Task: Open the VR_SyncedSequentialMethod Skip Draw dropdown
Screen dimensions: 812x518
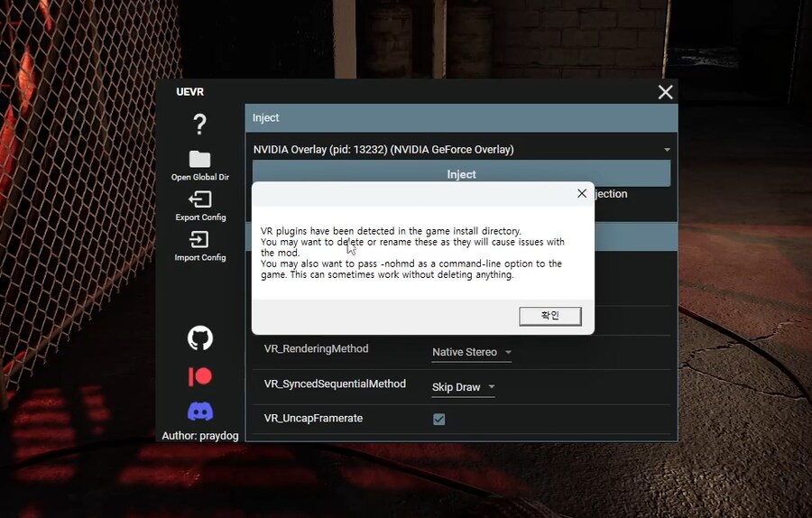Action: (463, 387)
